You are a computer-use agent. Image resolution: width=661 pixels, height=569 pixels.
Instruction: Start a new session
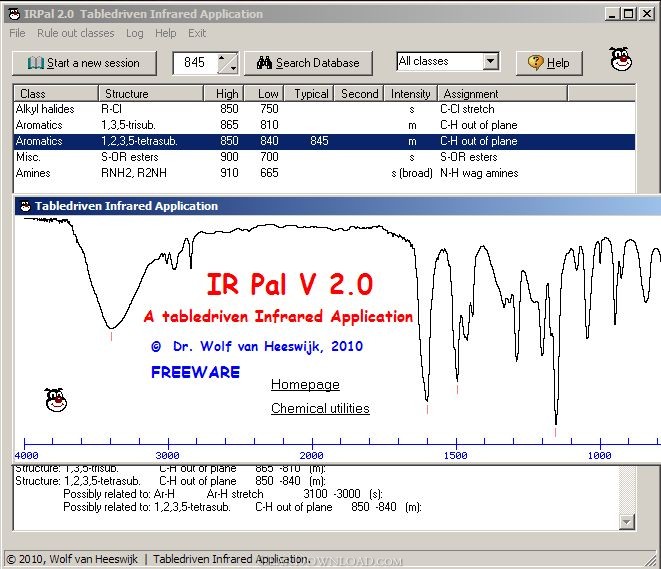coord(84,63)
